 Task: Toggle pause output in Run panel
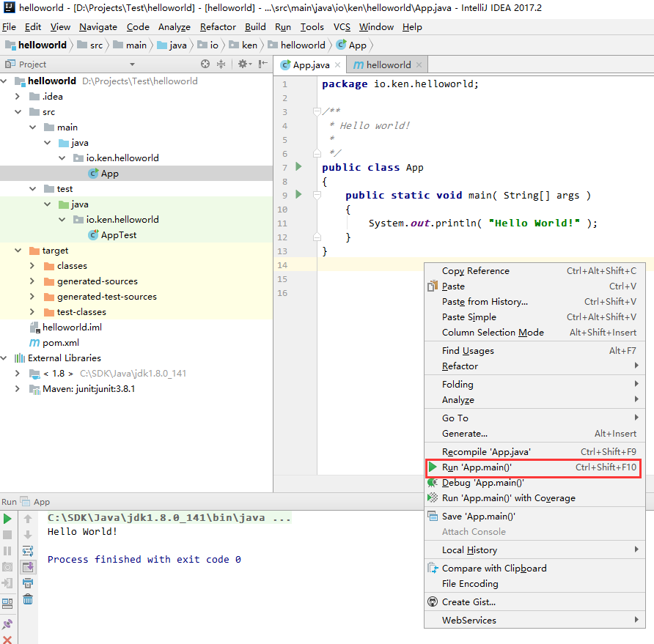8,550
